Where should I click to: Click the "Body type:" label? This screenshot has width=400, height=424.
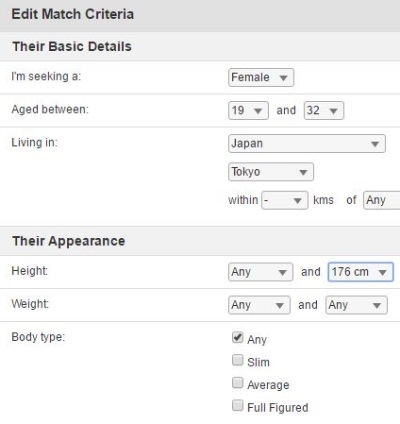(38, 337)
